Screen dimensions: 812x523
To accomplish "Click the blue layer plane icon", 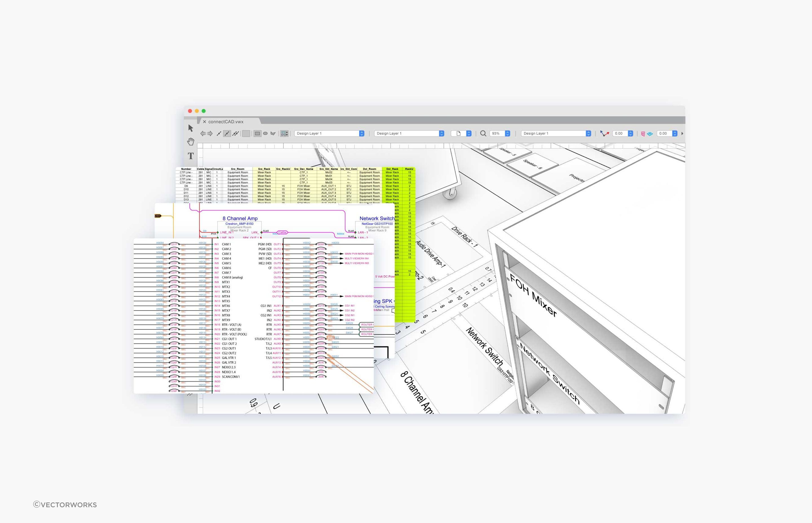I will 650,134.
